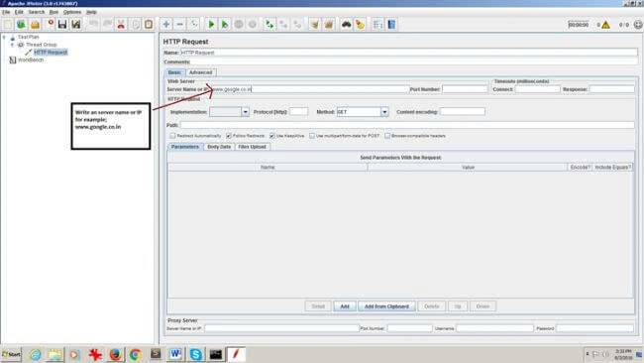Enable Redirect Automatically checkbox
This screenshot has width=644, height=363.
172,135
